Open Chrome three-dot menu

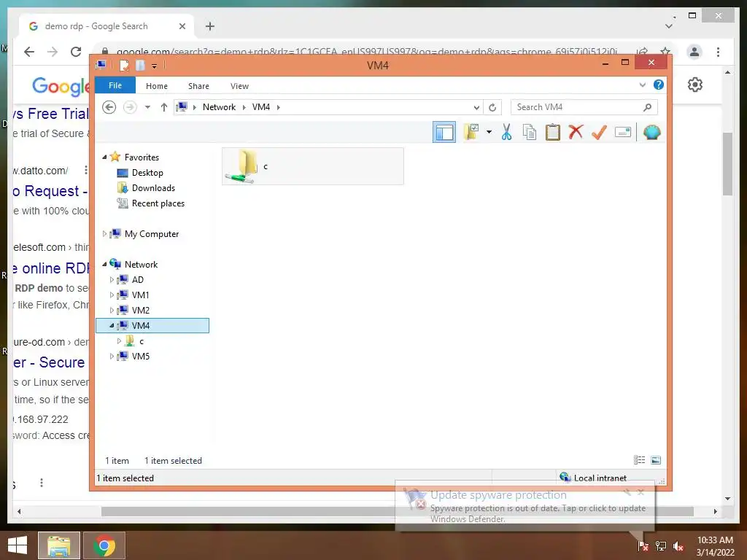coord(718,52)
